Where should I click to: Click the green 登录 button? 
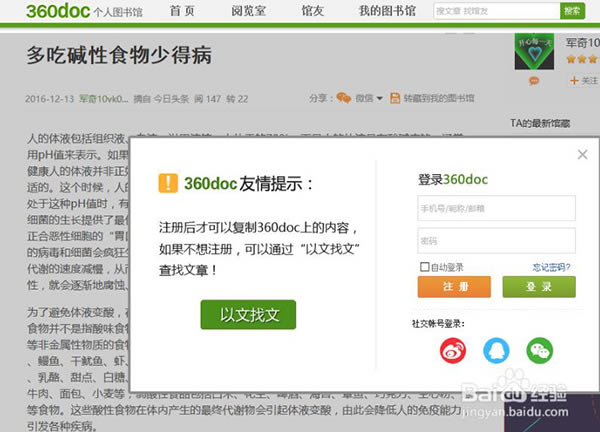click(x=539, y=287)
